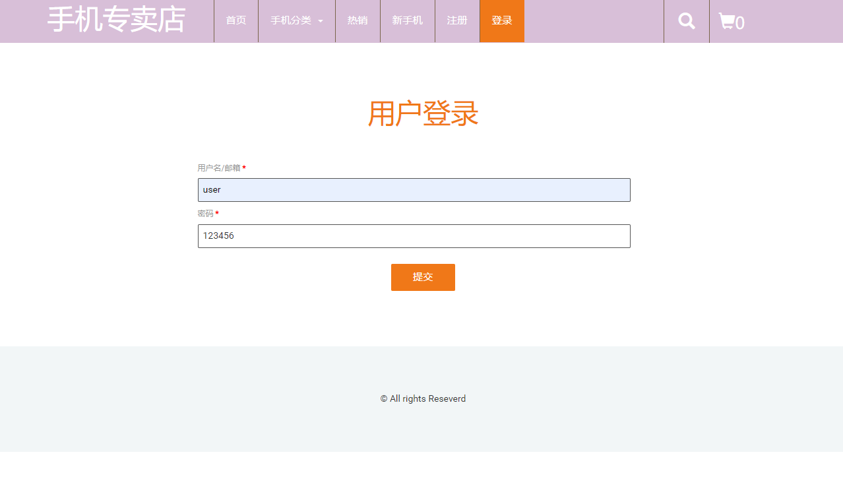Image resolution: width=843 pixels, height=504 pixels.
Task: Open the 注册 registration page
Action: (456, 20)
